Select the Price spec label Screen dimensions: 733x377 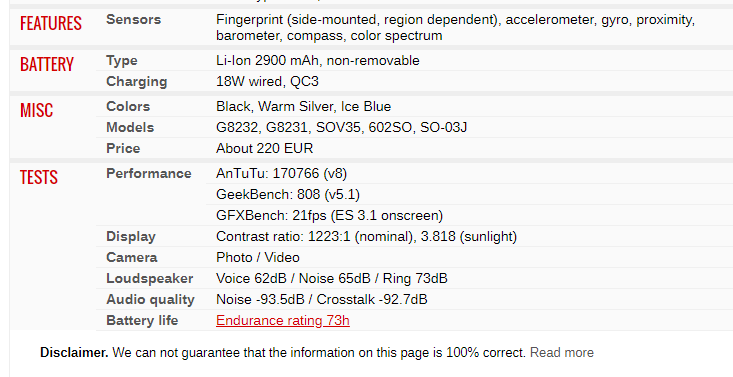(x=123, y=148)
